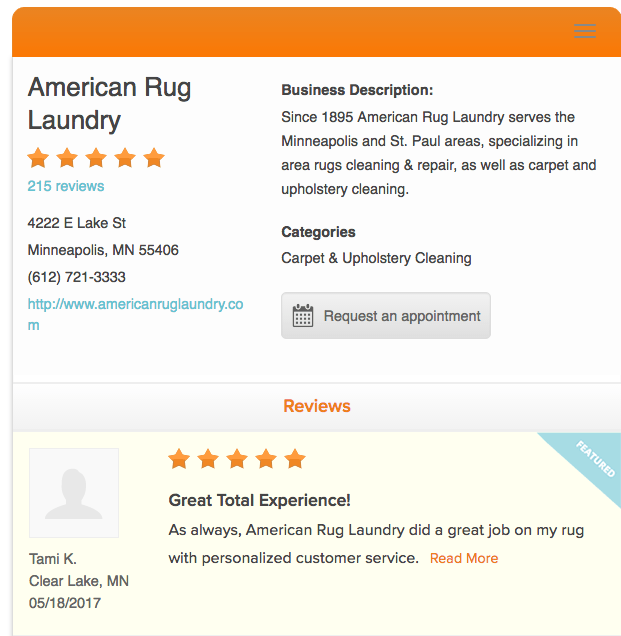Screen dimensions: 621x636
Task: Click the phone number (612) 721-3333
Action: [x=77, y=277]
